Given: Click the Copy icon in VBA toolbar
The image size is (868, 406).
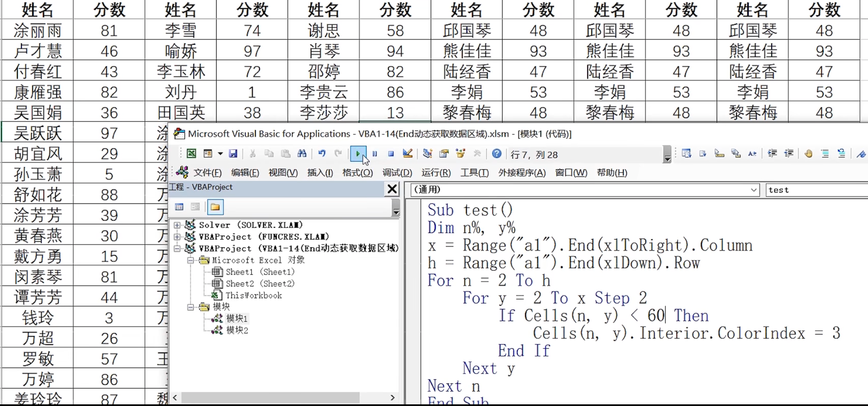Looking at the screenshot, I should pos(269,153).
